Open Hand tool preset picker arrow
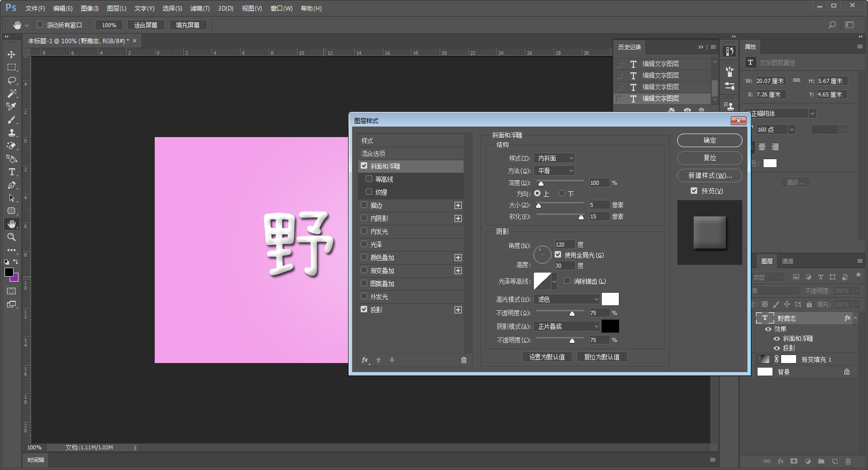Screen dimensions: 868x470 [x=27, y=25]
